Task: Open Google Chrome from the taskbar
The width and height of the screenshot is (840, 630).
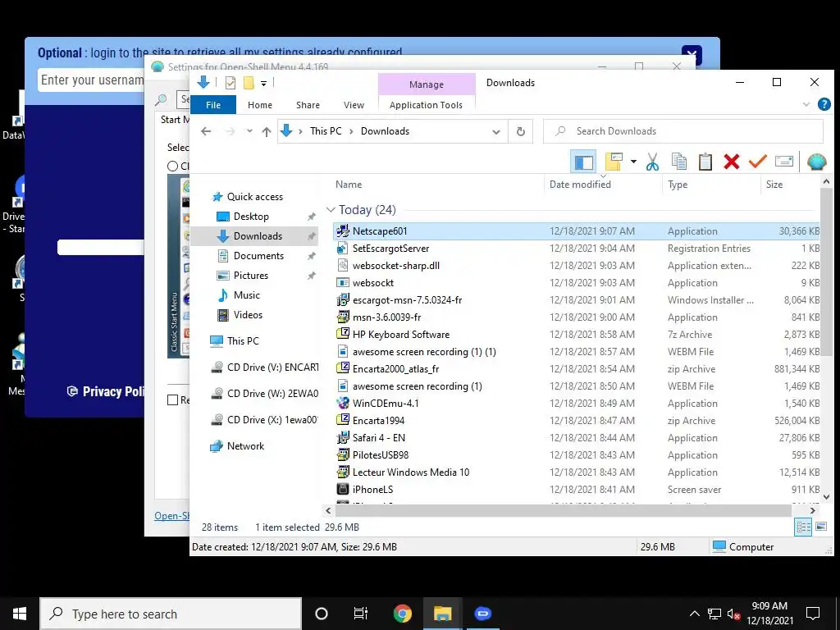Action: coord(402,614)
